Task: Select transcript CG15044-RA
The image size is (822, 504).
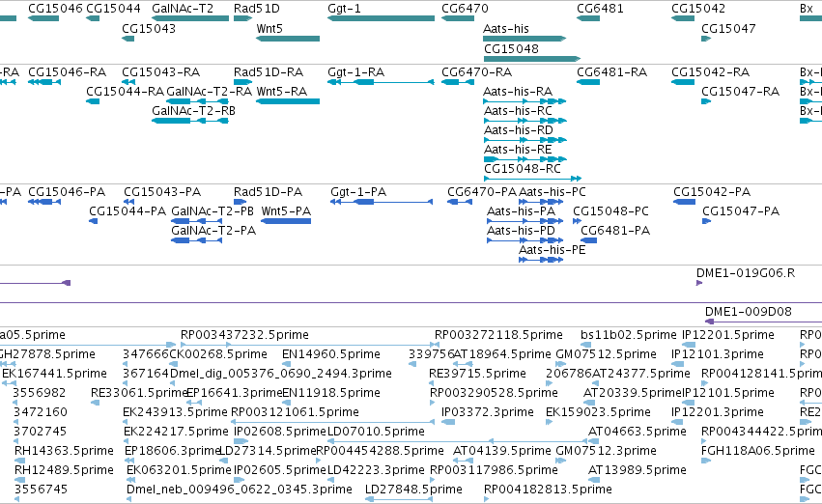Action: pyautogui.click(x=125, y=91)
